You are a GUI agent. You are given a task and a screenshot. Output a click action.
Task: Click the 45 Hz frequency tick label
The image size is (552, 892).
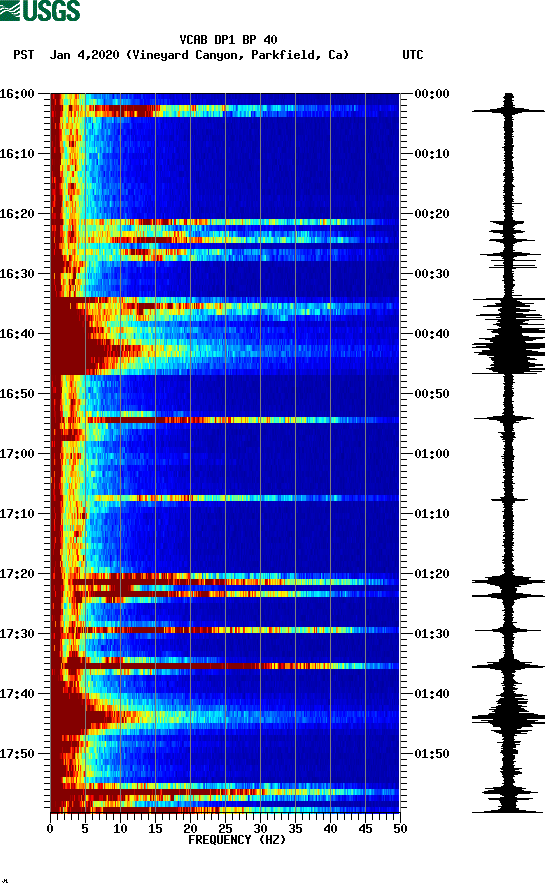click(365, 829)
